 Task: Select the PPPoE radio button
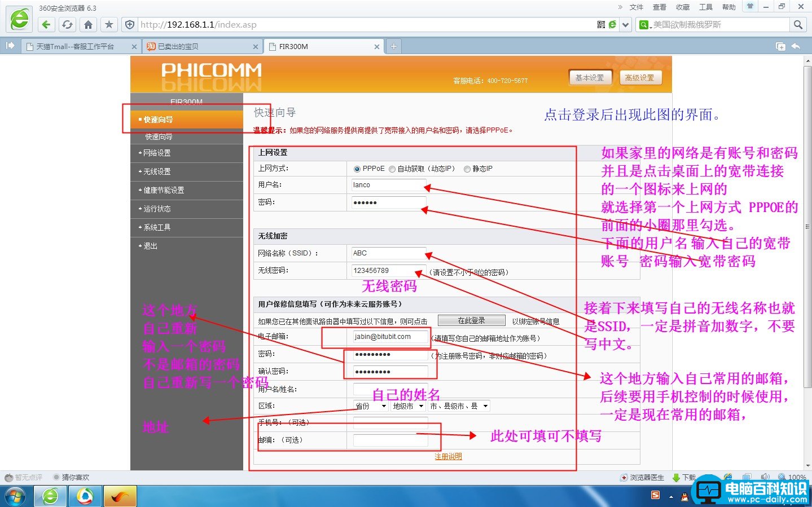pos(357,169)
